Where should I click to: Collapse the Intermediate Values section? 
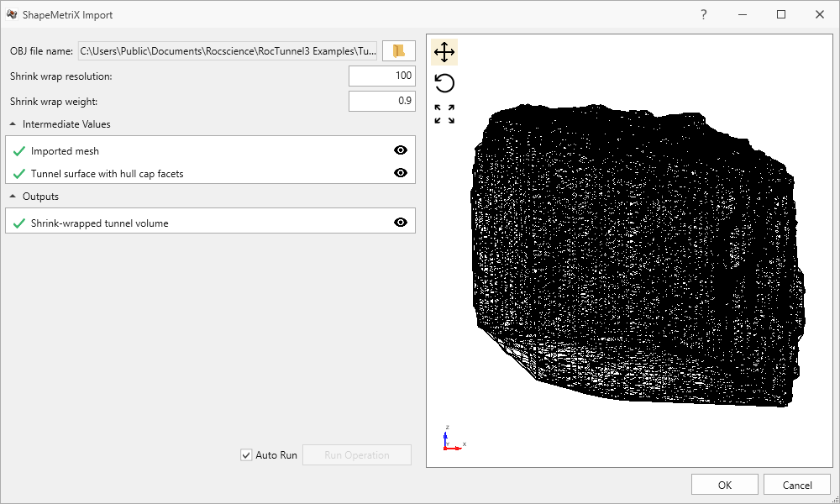(13, 124)
